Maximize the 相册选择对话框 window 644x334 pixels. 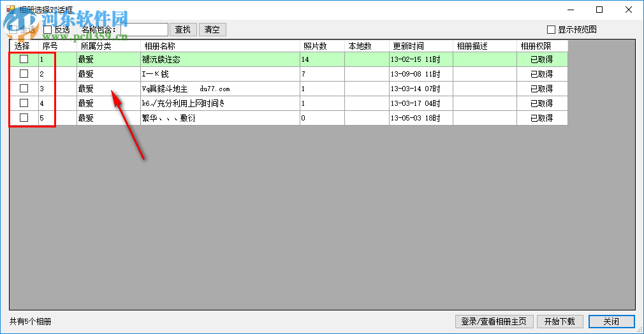[599, 10]
